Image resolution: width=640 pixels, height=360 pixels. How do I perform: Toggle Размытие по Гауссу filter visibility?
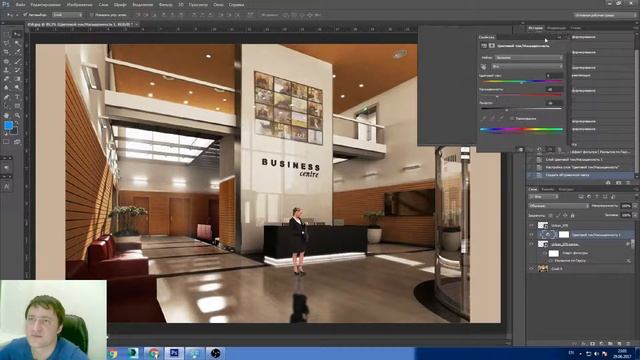click(551, 260)
